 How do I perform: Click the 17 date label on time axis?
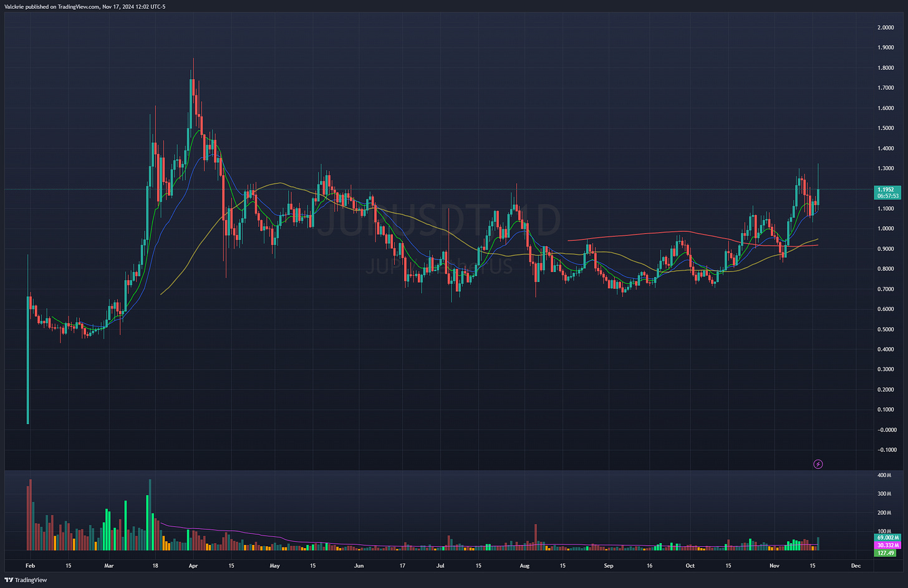tap(403, 566)
